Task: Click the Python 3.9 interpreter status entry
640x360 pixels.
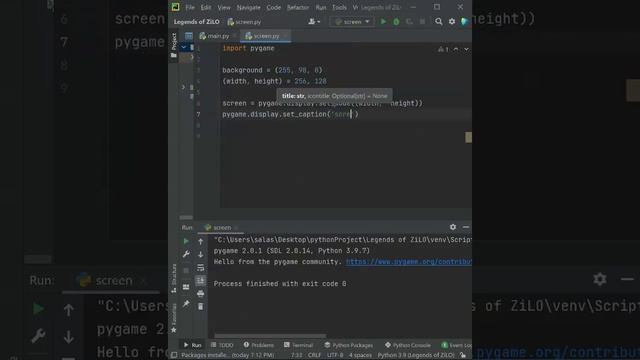Action: tap(416, 355)
